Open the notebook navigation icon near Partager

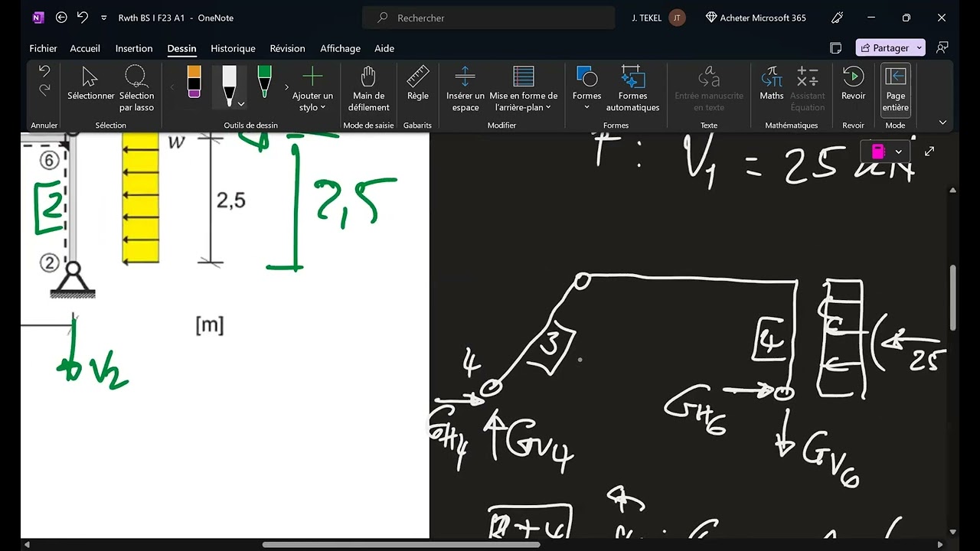point(836,48)
